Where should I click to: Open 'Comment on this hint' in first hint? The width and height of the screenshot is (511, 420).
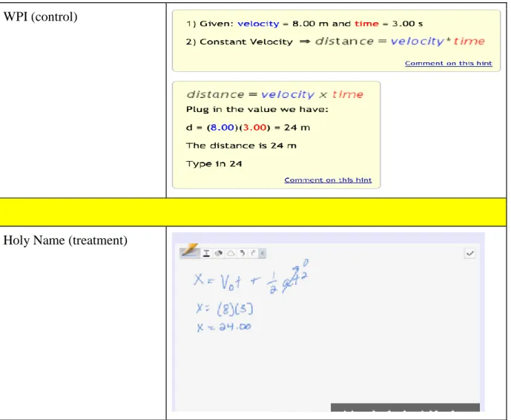click(449, 63)
